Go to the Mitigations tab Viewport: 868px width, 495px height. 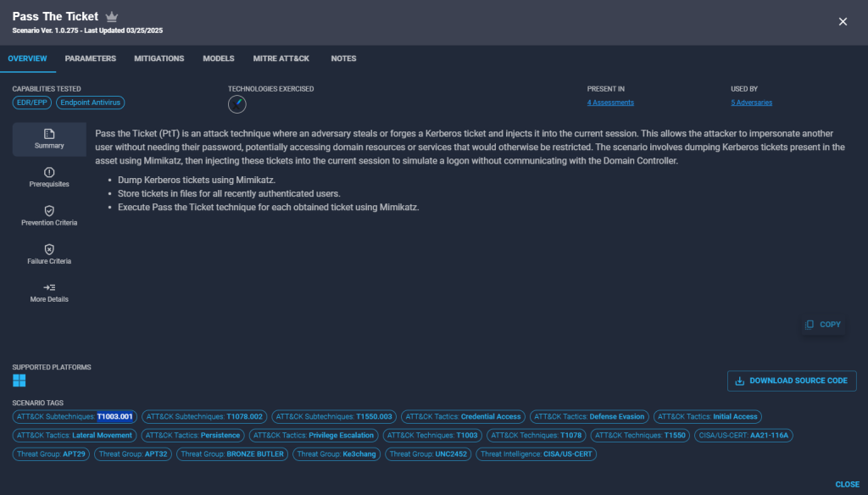[x=159, y=58]
